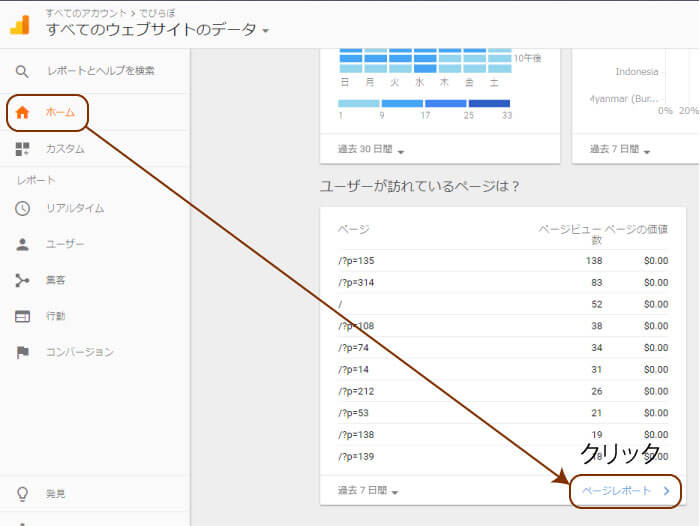Click page row /?p=74
The image size is (700, 526).
(x=503, y=348)
